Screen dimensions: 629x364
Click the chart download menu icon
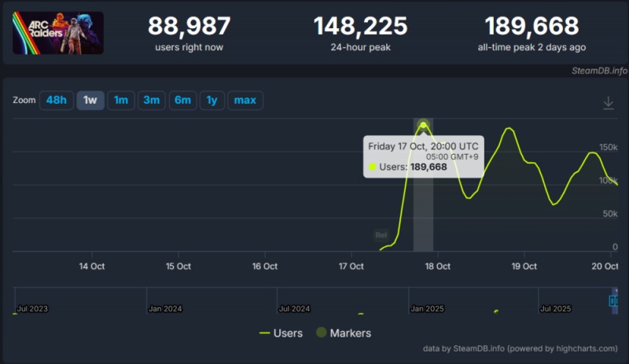coord(608,103)
